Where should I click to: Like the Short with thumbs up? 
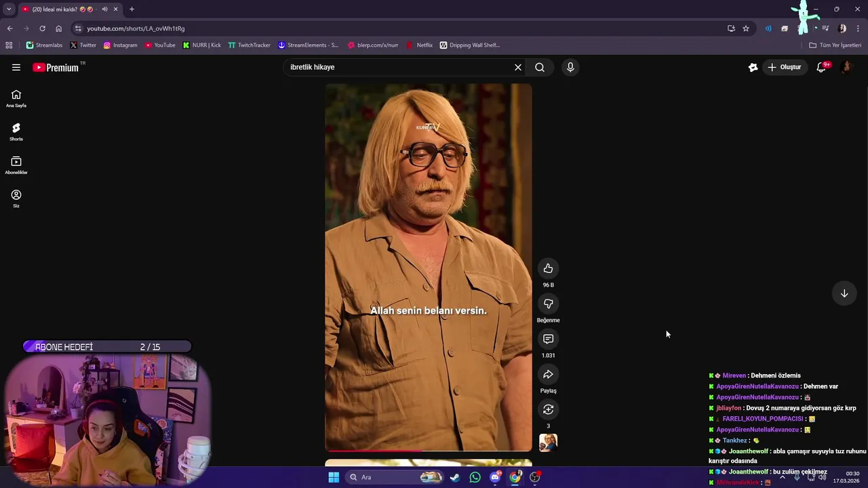[x=548, y=268]
